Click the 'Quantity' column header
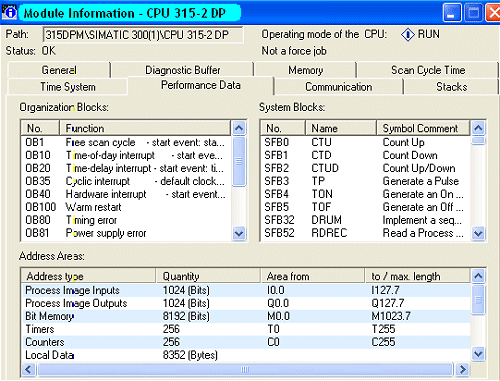 pos(208,276)
